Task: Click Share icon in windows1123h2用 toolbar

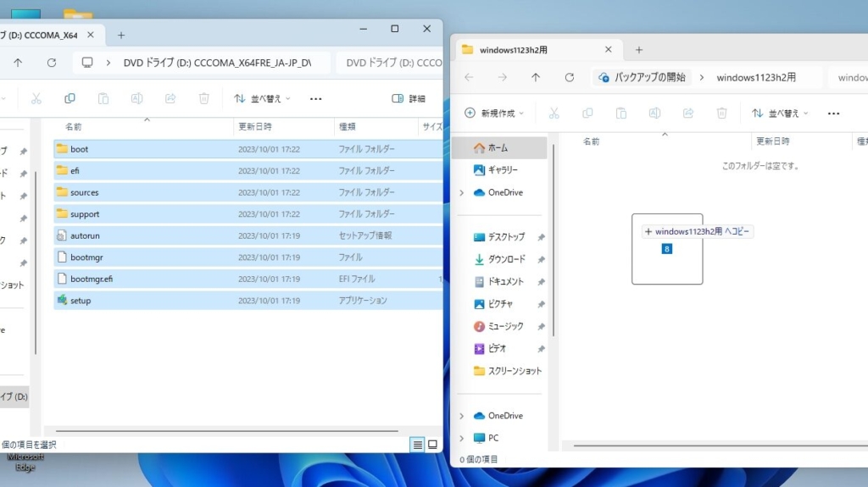Action: [688, 113]
